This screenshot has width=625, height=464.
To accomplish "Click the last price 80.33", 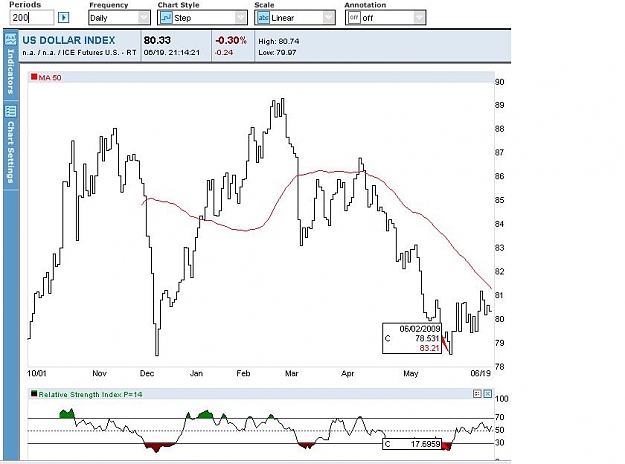I will [x=157, y=40].
